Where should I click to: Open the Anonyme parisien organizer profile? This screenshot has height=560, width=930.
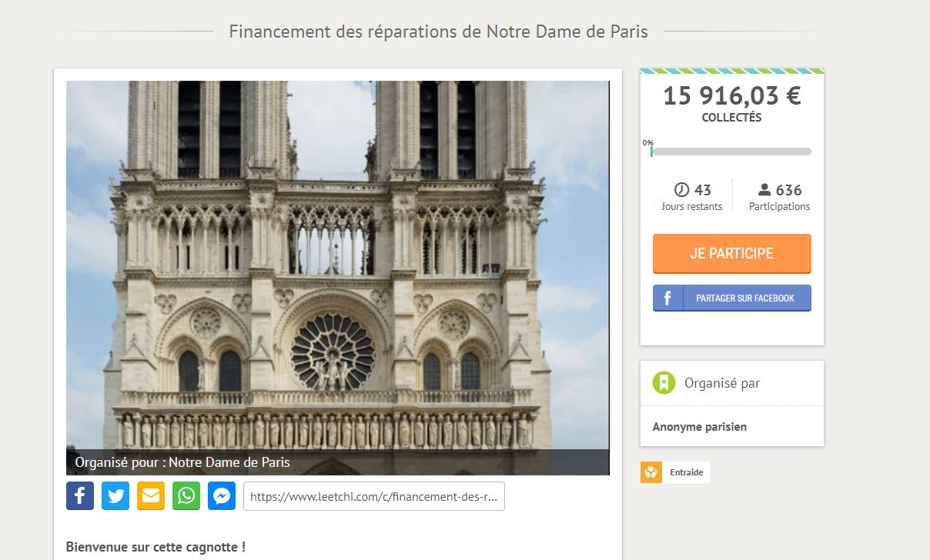(x=700, y=427)
